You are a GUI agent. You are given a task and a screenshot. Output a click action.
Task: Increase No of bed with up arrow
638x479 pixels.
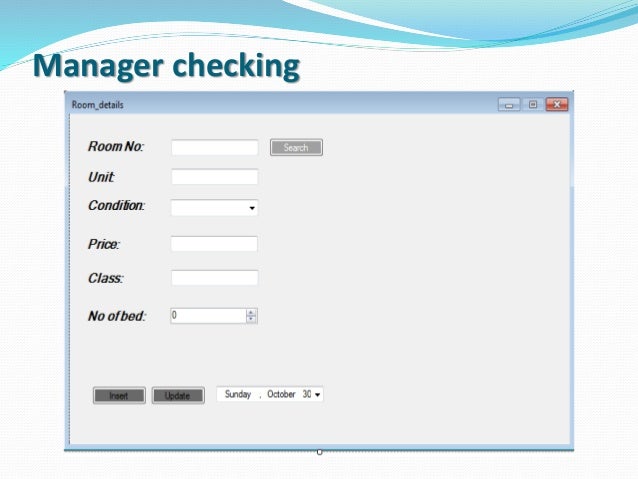pyautogui.click(x=251, y=312)
